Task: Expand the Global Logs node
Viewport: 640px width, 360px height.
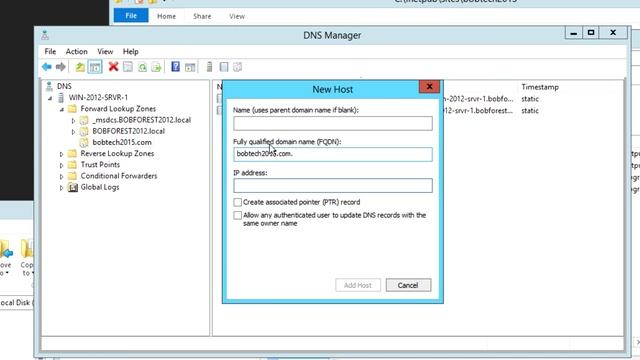Action: click(x=62, y=188)
